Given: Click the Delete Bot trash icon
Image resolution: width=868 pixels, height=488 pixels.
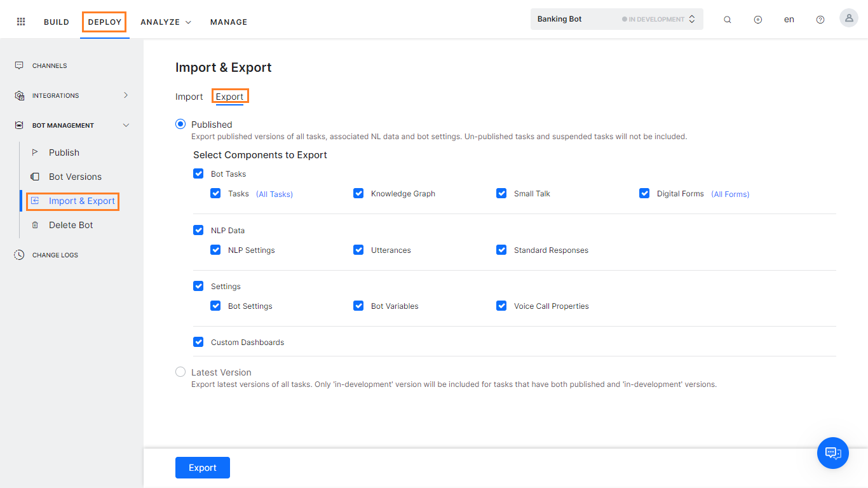Looking at the screenshot, I should (x=36, y=225).
